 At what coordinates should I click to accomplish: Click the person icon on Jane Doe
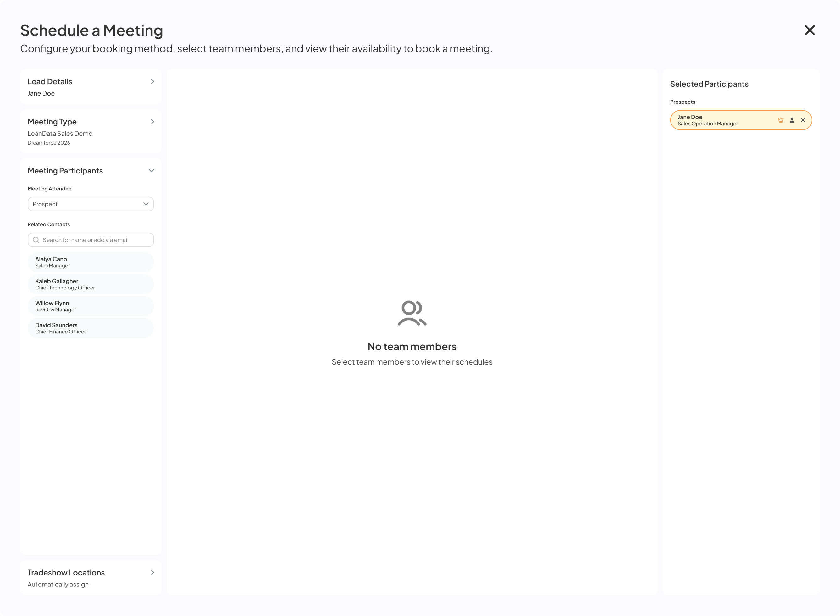point(792,120)
